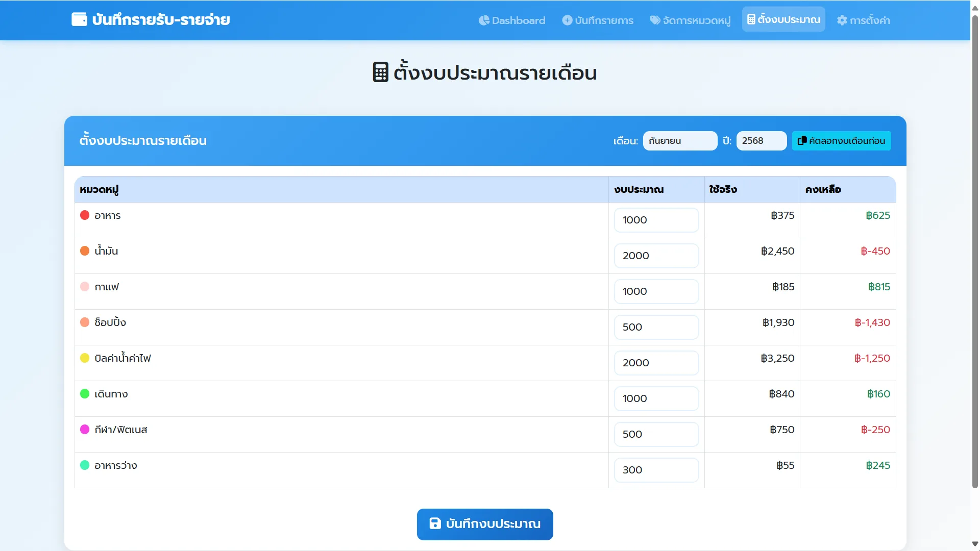Click remaining ฿160 in เดินทาง row
980x551 pixels.
878,394
